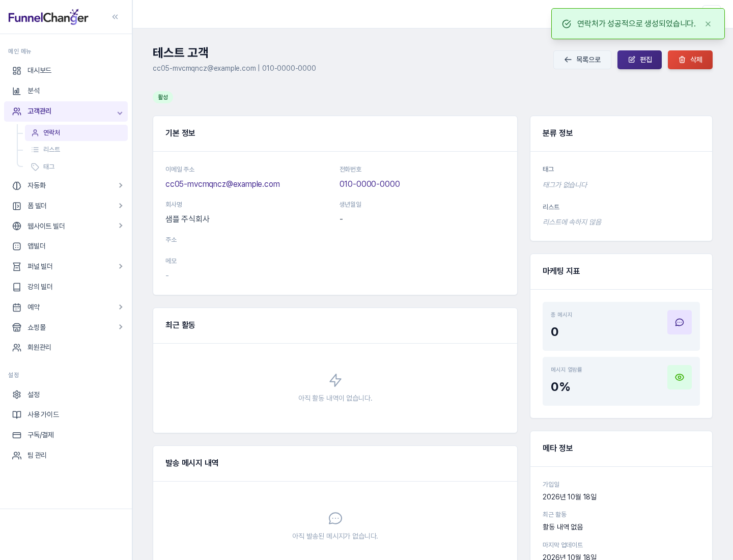
Task: Click the 쇼핑몰 store icon
Action: [17, 327]
